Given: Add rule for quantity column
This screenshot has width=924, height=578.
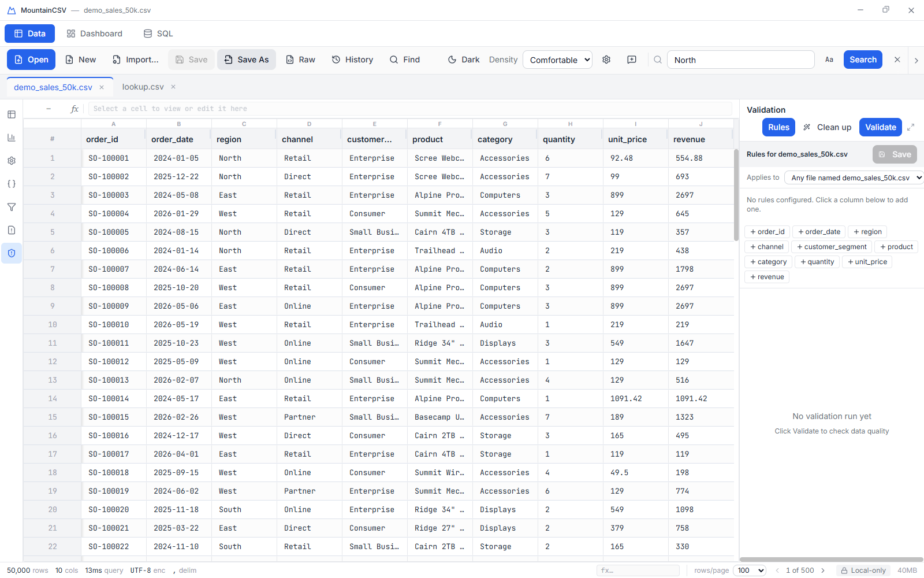Looking at the screenshot, I should 817,262.
